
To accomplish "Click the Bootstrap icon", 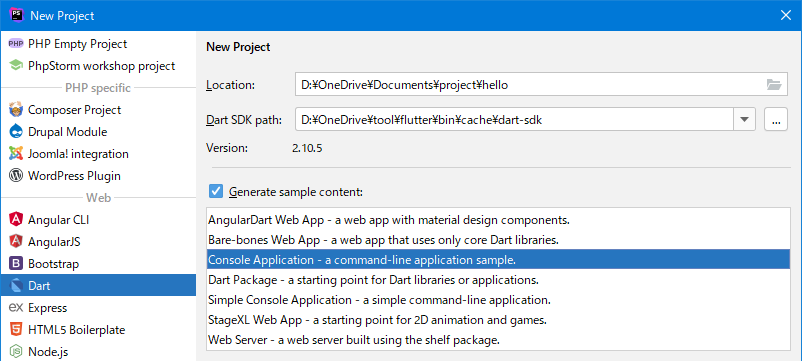I will (x=16, y=264).
